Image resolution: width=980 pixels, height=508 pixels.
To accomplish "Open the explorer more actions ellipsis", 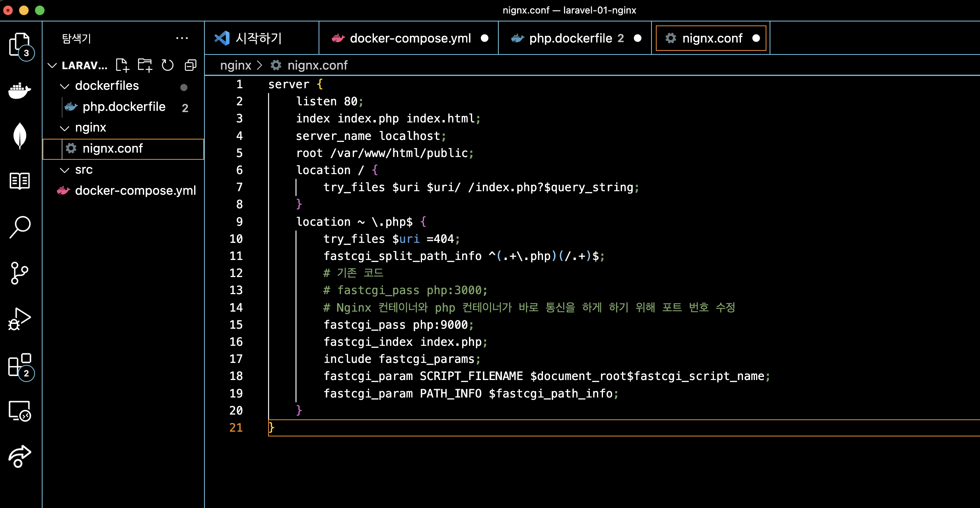I will click(x=182, y=38).
